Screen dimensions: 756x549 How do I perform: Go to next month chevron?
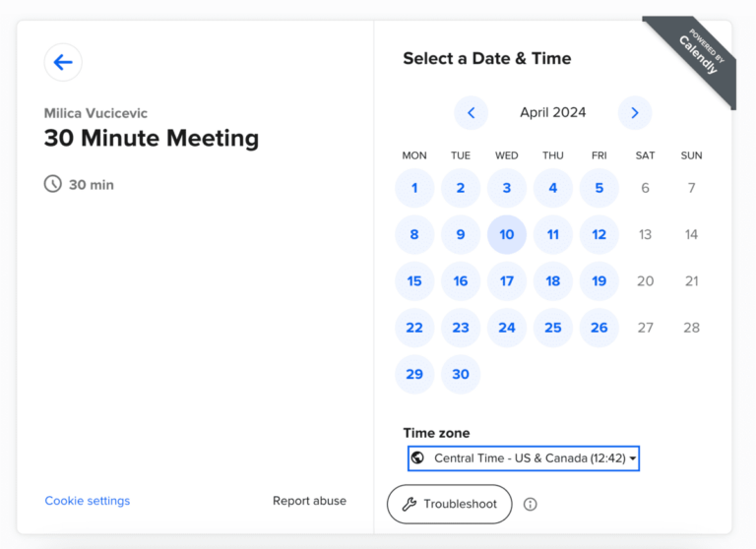click(x=635, y=113)
